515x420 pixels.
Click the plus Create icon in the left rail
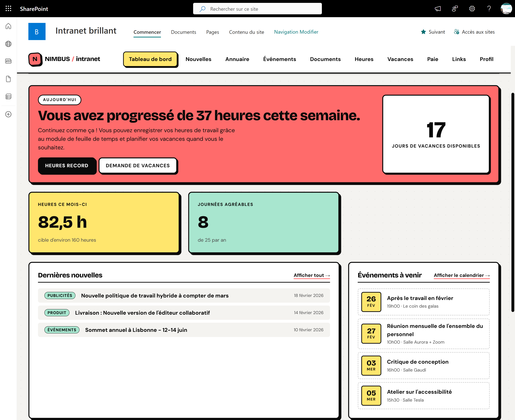coord(8,114)
